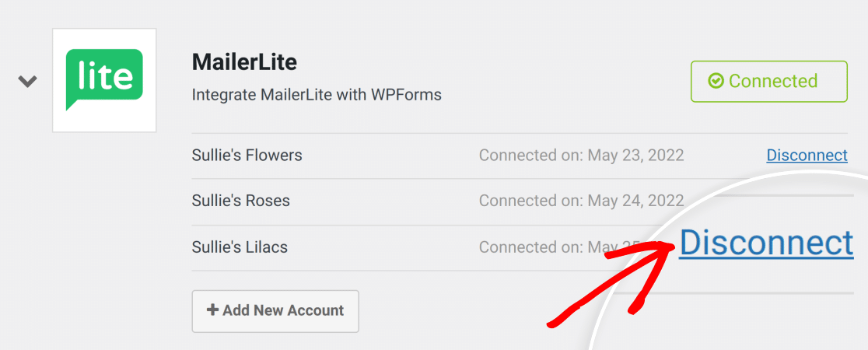This screenshot has height=350, width=868.
Task: Click the MailerLite heading title
Action: click(x=244, y=62)
